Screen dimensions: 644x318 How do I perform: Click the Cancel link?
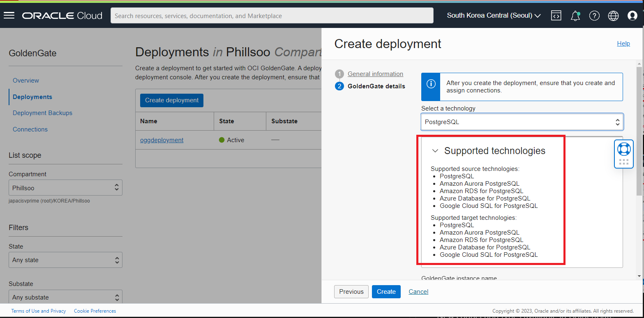pyautogui.click(x=418, y=292)
